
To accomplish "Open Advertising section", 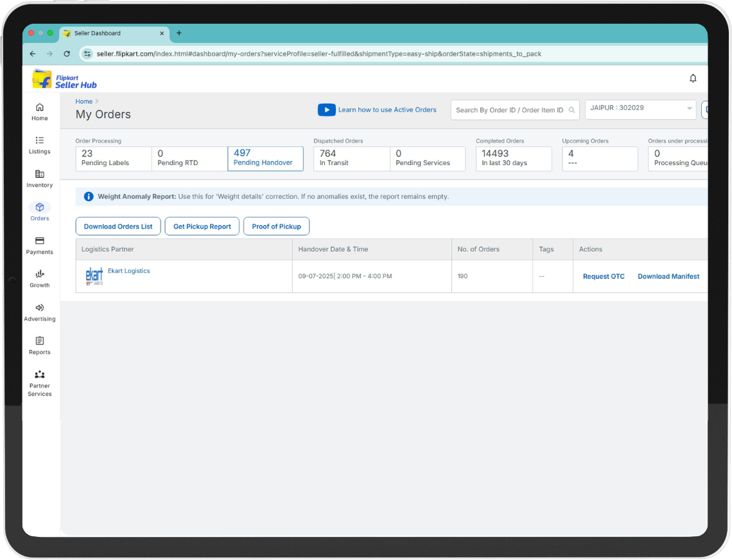I will (x=40, y=312).
